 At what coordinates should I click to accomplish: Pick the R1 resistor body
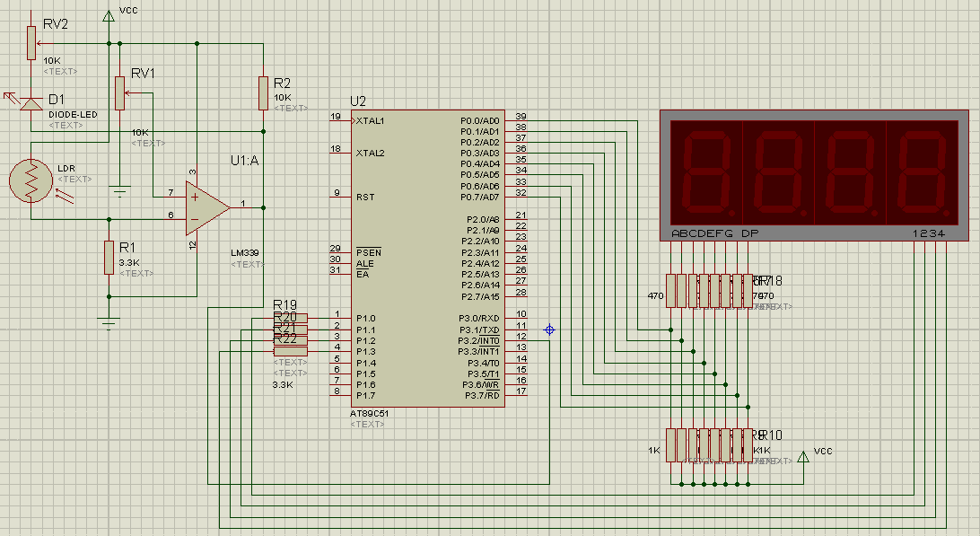109,257
